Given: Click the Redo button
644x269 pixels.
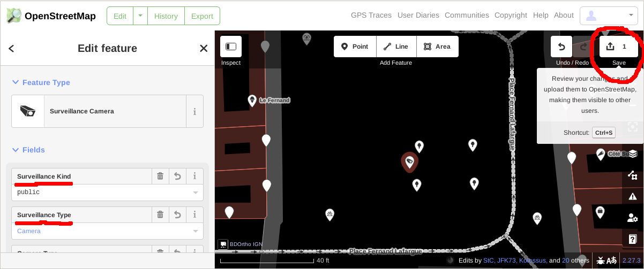Looking at the screenshot, I should coord(583,47).
